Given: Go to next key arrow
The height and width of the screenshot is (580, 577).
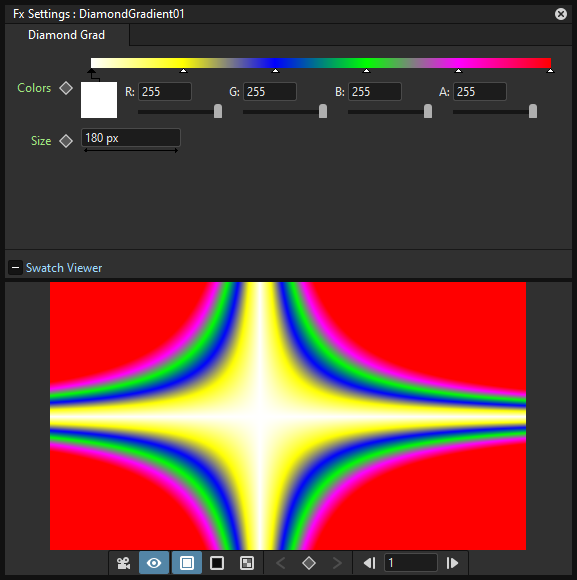Looking at the screenshot, I should tap(337, 563).
